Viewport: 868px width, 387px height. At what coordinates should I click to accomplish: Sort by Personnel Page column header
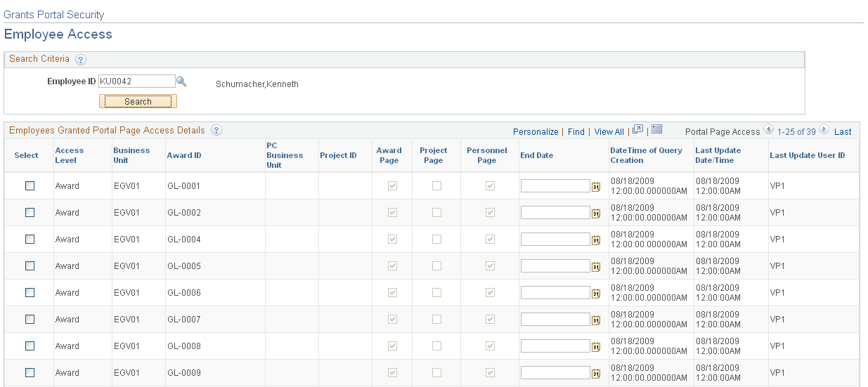click(x=487, y=155)
